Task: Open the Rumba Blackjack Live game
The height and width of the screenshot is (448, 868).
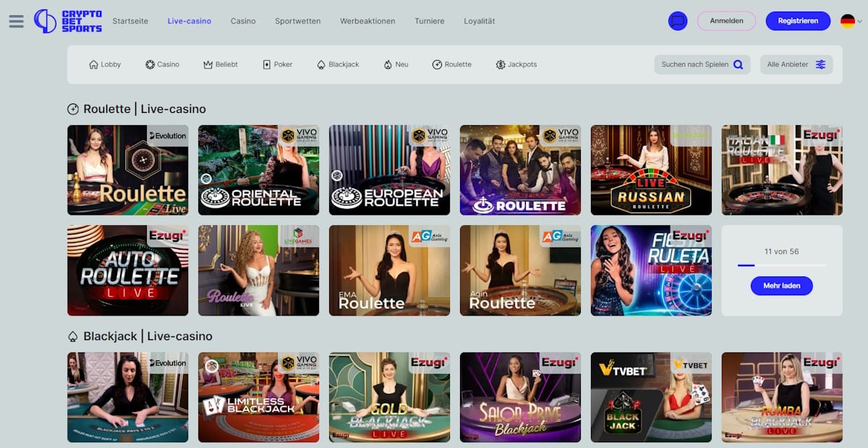Action: click(782, 397)
